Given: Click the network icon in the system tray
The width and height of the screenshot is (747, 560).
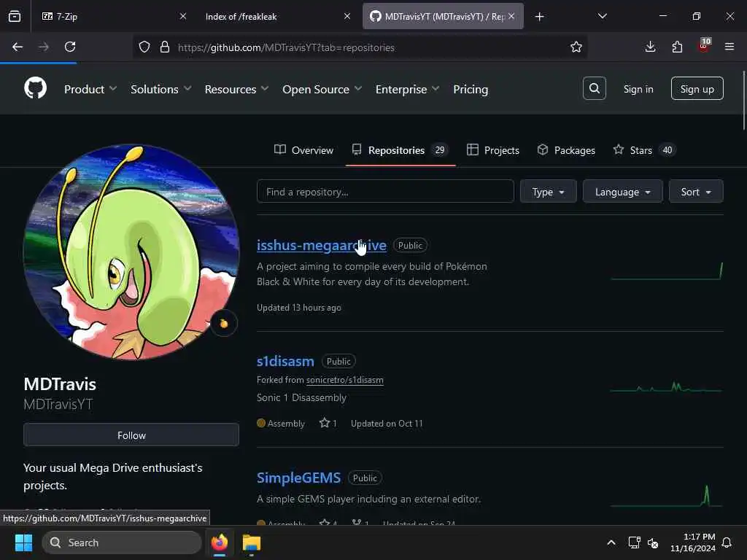Looking at the screenshot, I should pos(634,542).
